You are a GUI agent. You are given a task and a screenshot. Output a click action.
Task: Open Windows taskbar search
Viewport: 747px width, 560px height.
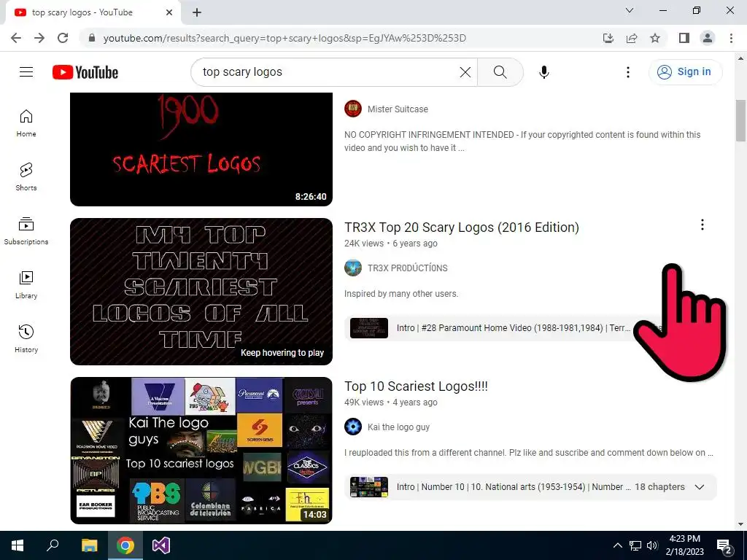(53, 545)
